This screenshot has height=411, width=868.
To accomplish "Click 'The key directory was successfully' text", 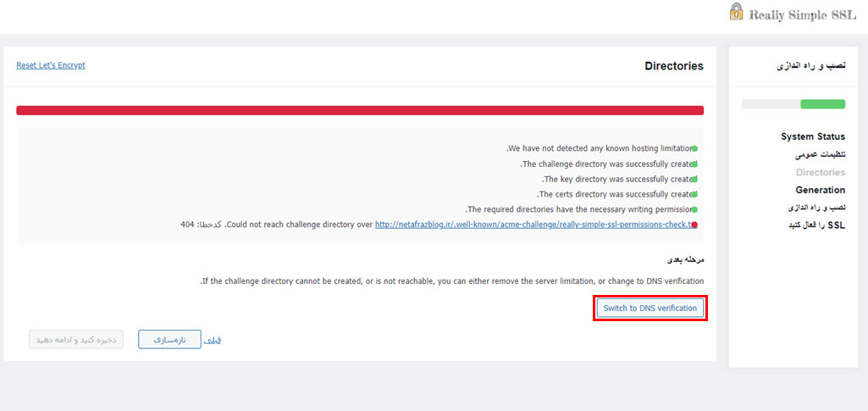I will point(617,180).
